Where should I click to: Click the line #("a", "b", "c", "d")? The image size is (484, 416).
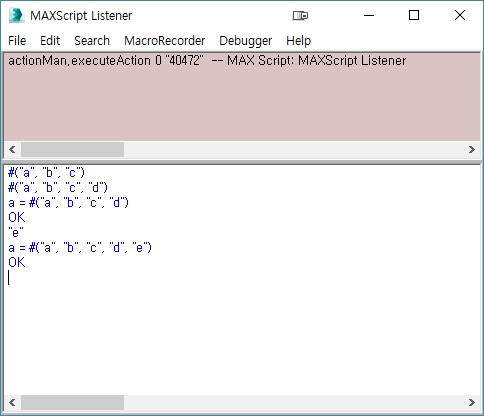pyautogui.click(x=58, y=188)
